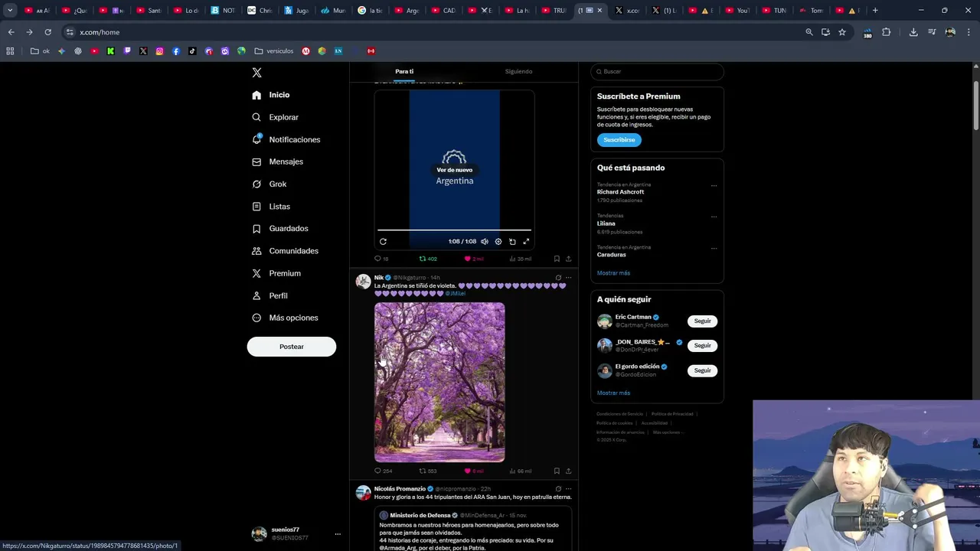Screen dimensions: 980x551
Task: Open browser downloads icon
Action: pos(913,32)
